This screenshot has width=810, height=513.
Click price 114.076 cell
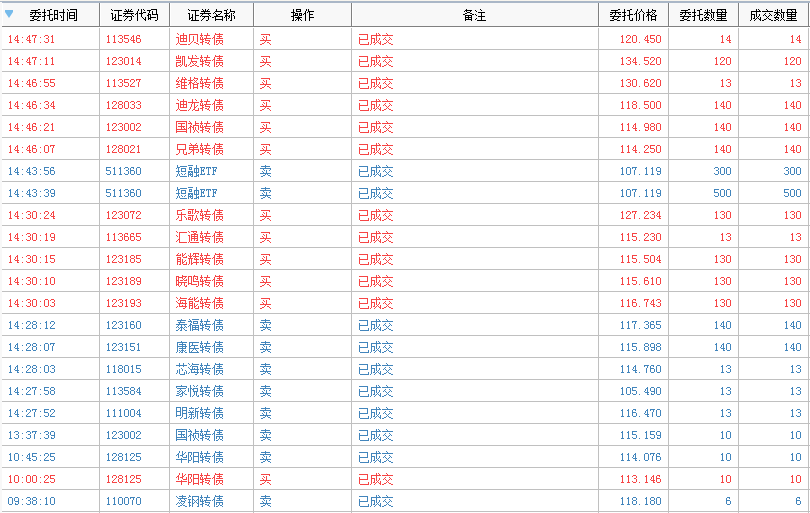pos(641,457)
